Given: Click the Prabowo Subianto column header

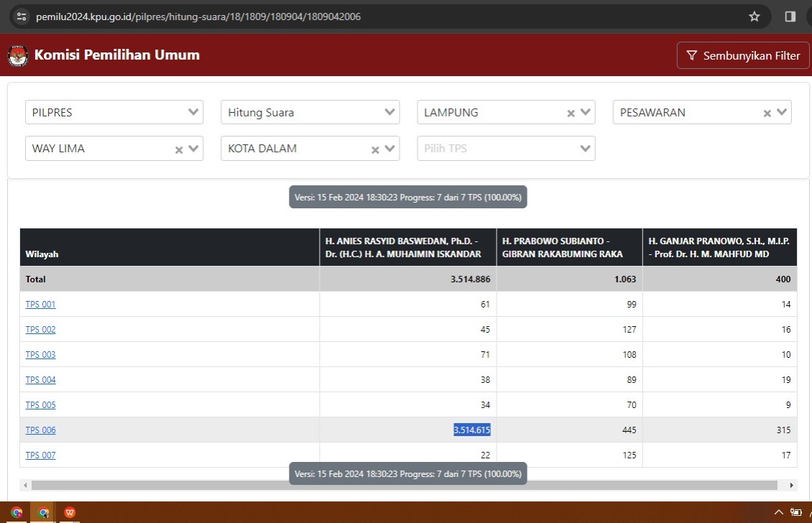Looking at the screenshot, I should [x=570, y=248].
